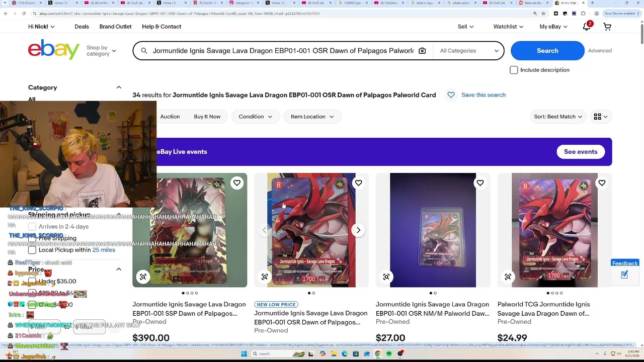Screen dimensions: 644x362
Task: Heart the $24.99 Palworld TCG listing
Action: 602,183
